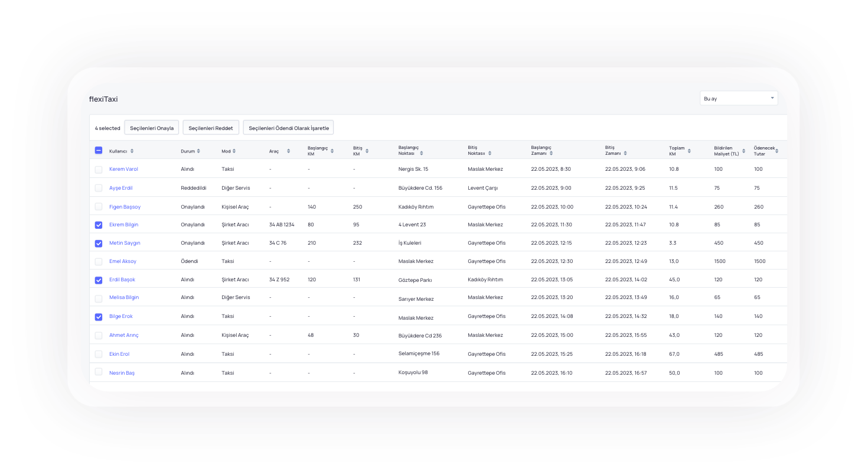This screenshot has width=868, height=474.
Task: Click '22.05.2023, 8:30' start time
Action: (x=551, y=169)
